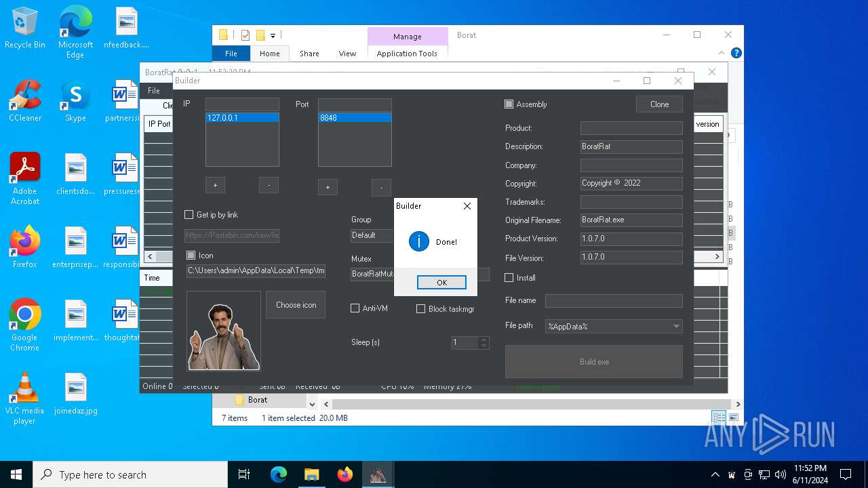
Task: Select nfeedback image file on desktop
Action: coord(126,28)
